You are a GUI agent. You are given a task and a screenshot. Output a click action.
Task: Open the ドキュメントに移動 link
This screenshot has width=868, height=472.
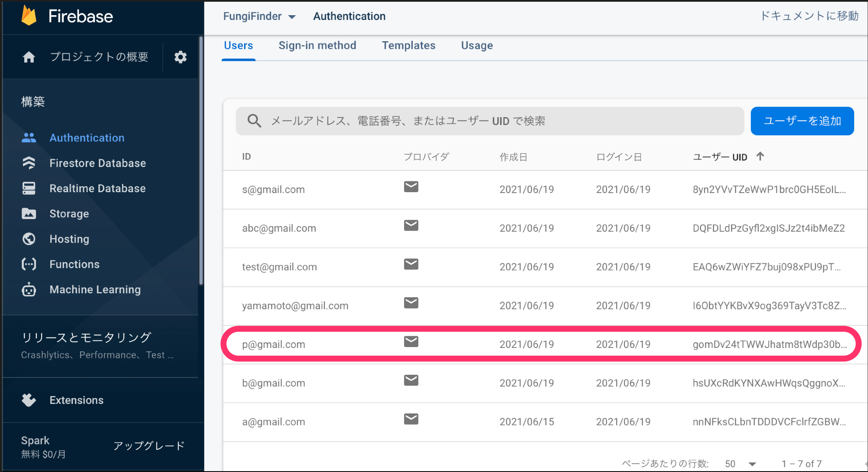808,16
